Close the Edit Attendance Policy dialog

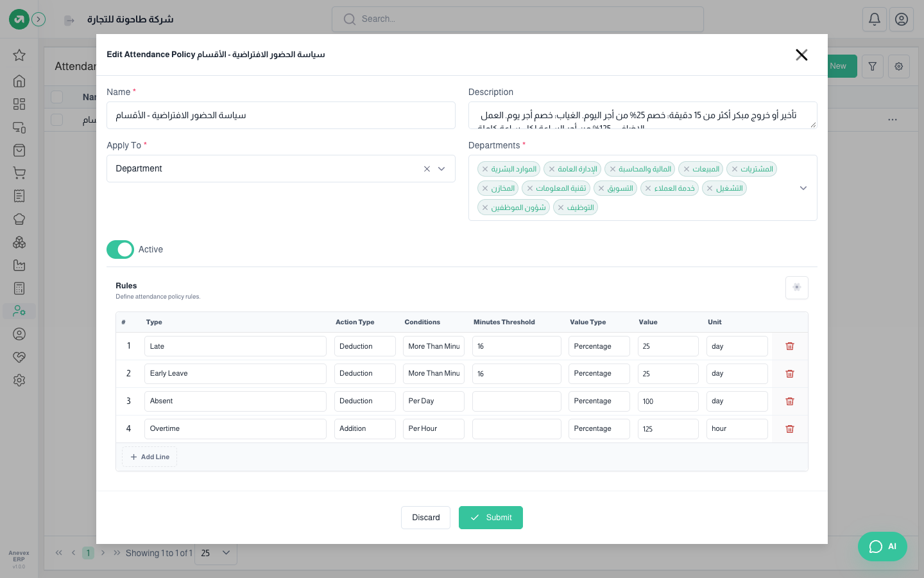point(801,55)
